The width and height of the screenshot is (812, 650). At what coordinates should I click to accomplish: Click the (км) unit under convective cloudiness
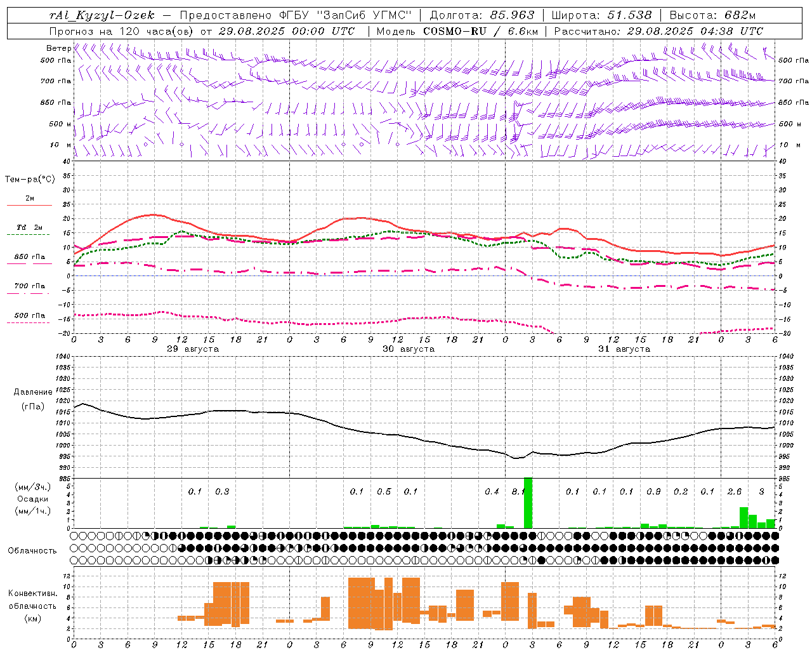32,618
